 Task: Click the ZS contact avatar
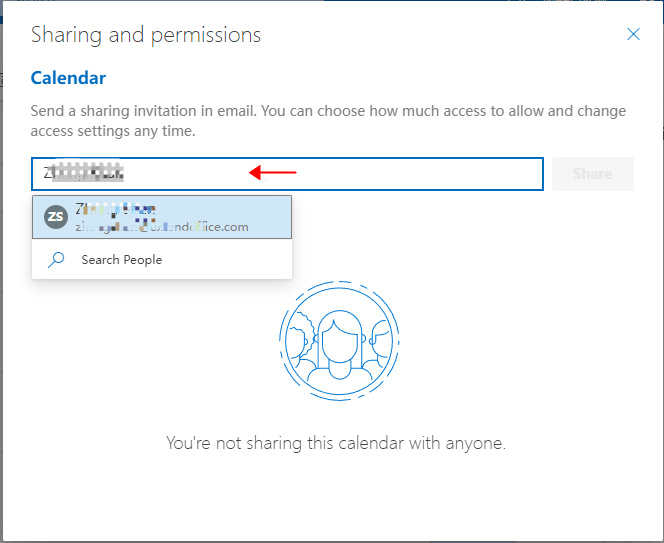pos(56,217)
